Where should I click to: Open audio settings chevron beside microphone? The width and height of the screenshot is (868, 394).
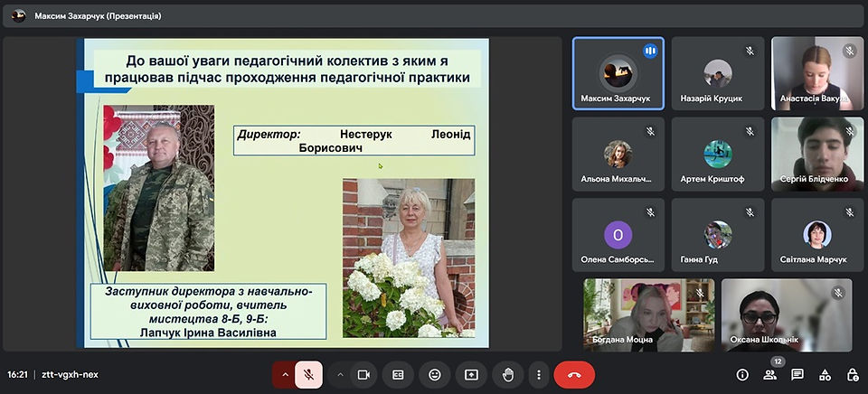pos(285,375)
